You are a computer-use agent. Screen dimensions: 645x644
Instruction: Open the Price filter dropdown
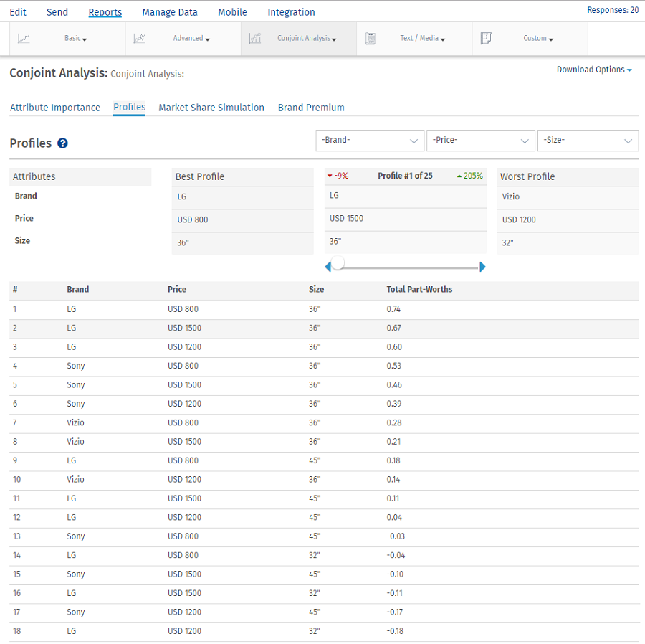pos(480,141)
